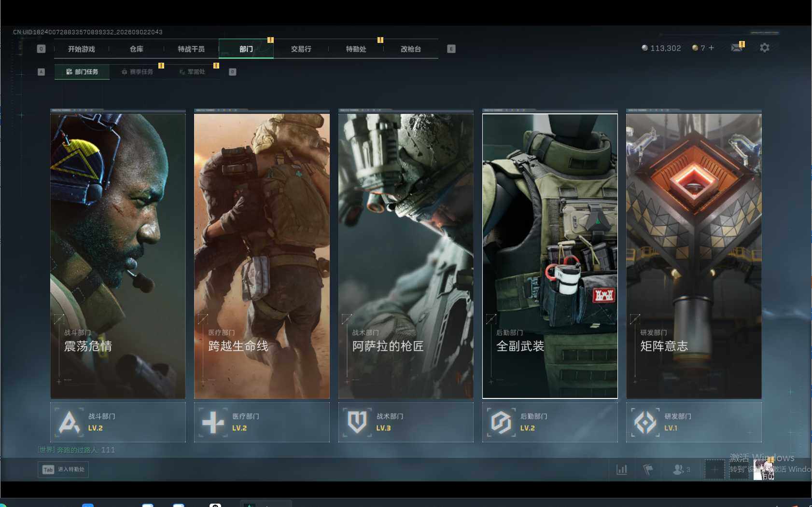This screenshot has width=812, height=507.
Task: Open the 仓库 tab
Action: coord(137,49)
